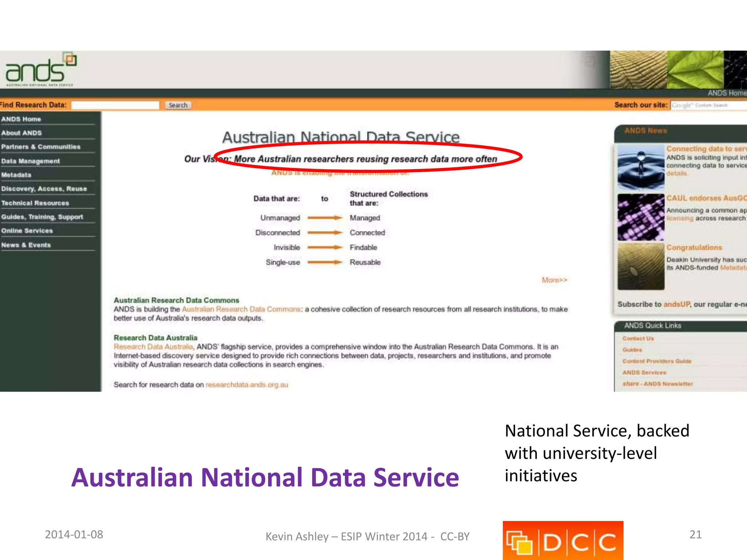This screenshot has width=747, height=560.
Task: Click the ANDS Home link at top right
Action: (x=727, y=93)
